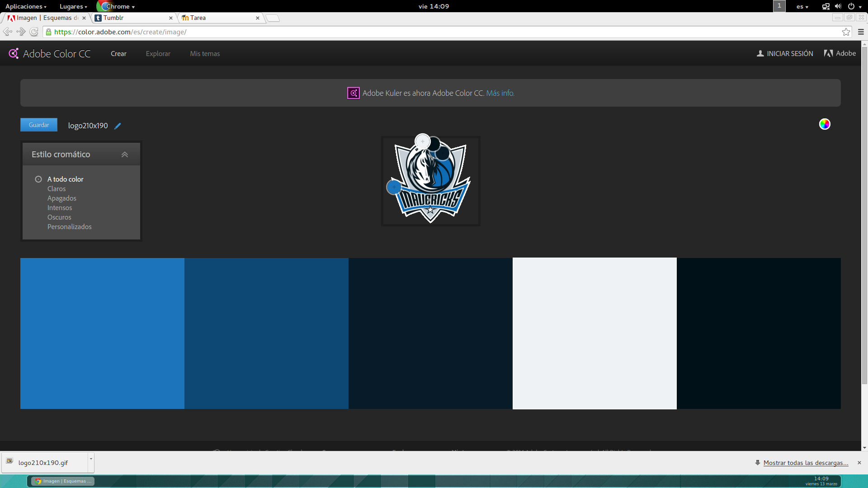This screenshot has width=868, height=488.
Task: Choose the Apagados color style
Action: 62,198
